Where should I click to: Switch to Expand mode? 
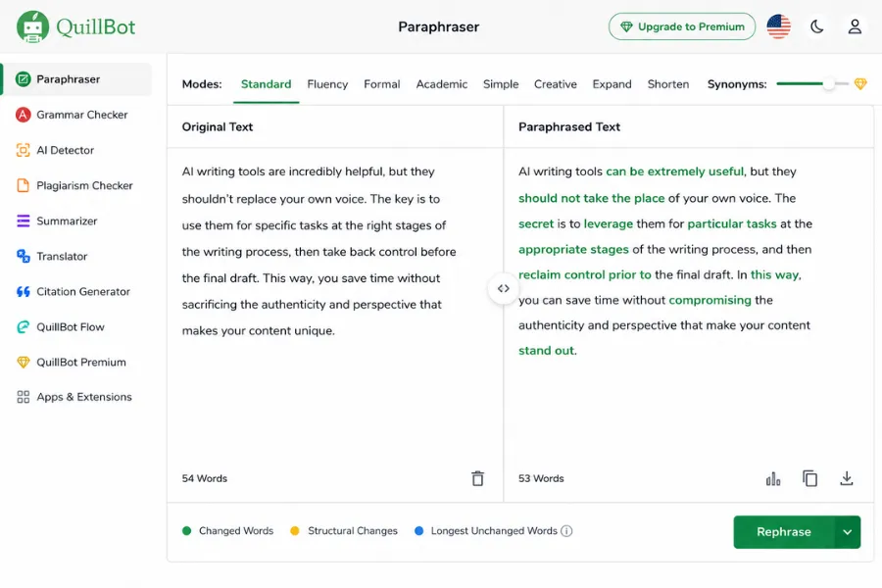tap(612, 84)
